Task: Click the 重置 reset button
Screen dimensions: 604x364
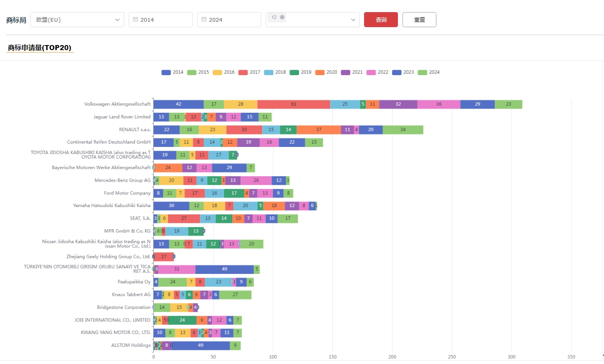Action: 419,20
